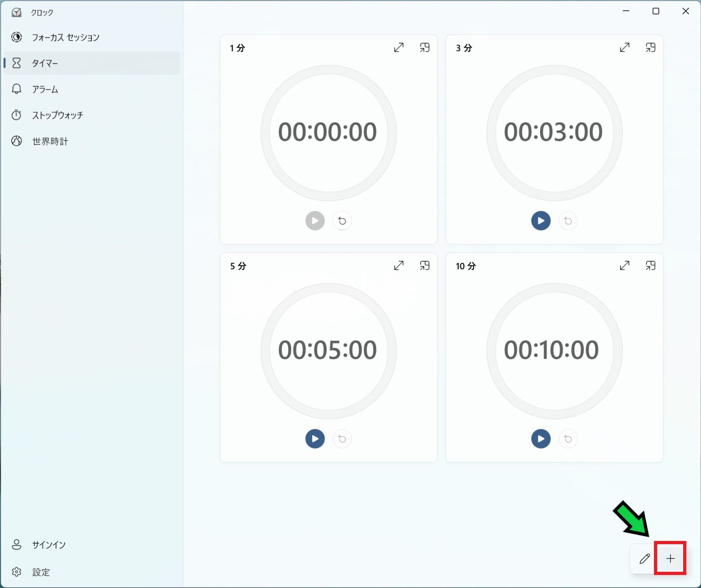Click the plus icon to add new timer
This screenshot has width=701, height=588.
coord(670,558)
